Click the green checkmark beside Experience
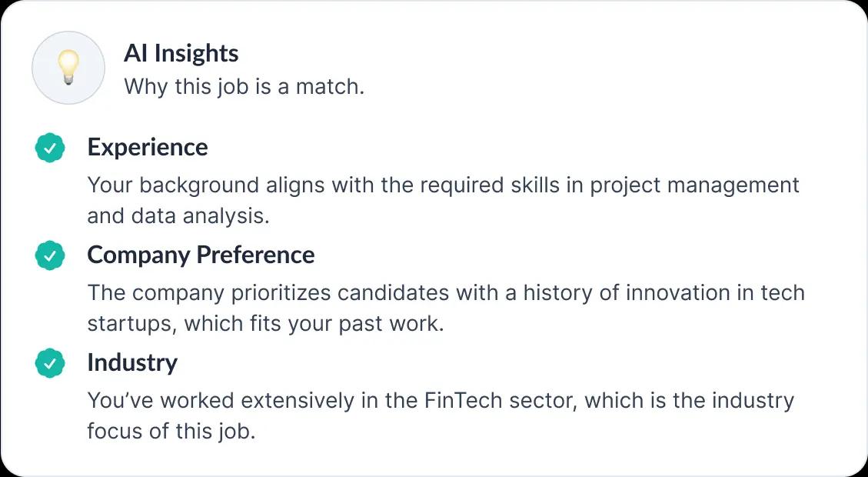This screenshot has height=477, width=868. click(49, 148)
